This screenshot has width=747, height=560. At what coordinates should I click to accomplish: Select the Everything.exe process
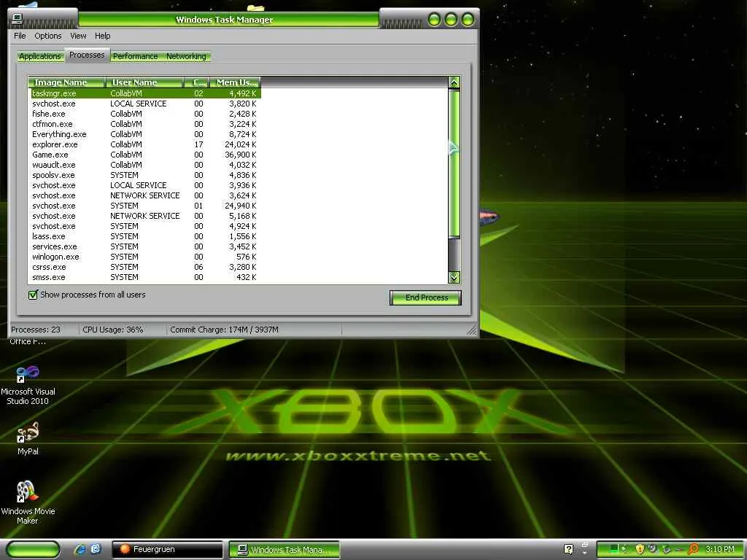tap(145, 134)
